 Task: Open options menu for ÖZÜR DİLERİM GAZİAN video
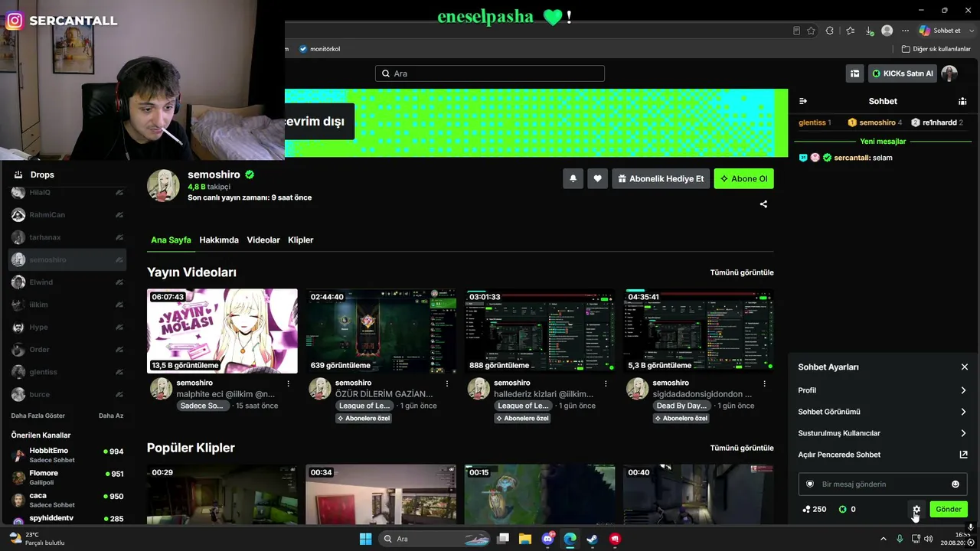coord(447,383)
